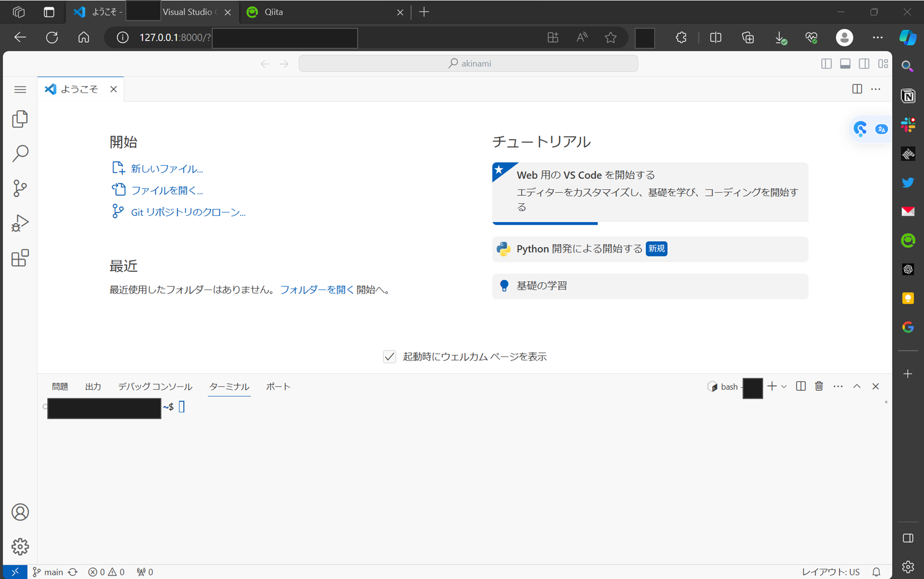Image resolution: width=924 pixels, height=579 pixels.
Task: Open errors and warnings status item
Action: pyautogui.click(x=106, y=572)
